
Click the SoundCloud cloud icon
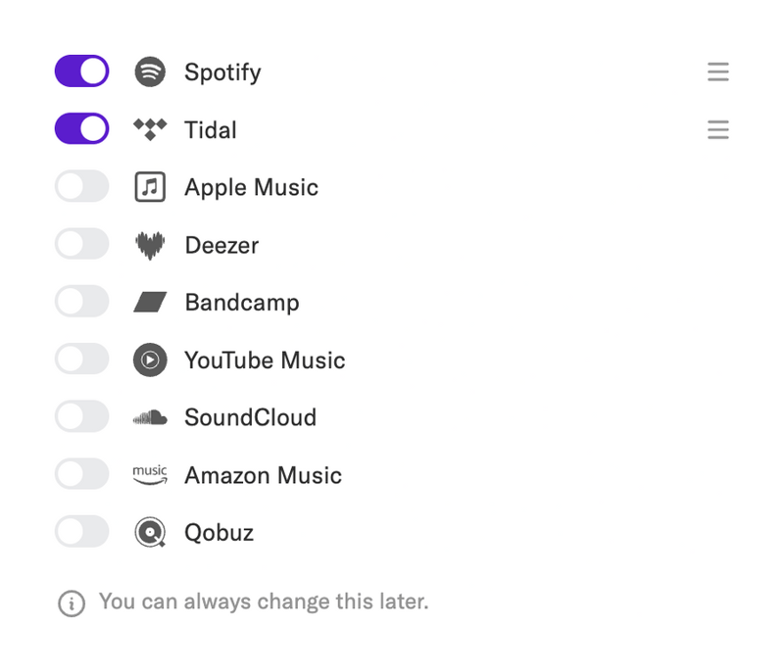(x=149, y=416)
